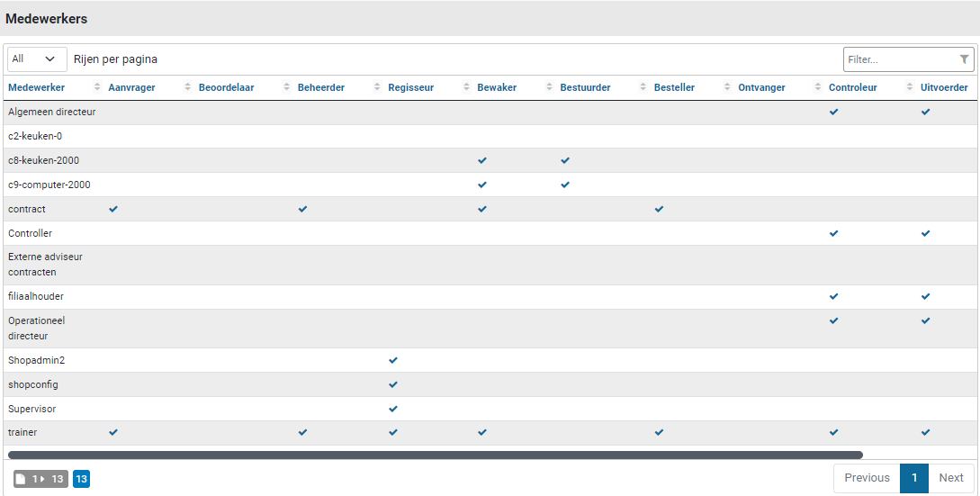Select page 1 in pagination
The height and width of the screenshot is (496, 980).
pyautogui.click(x=913, y=478)
